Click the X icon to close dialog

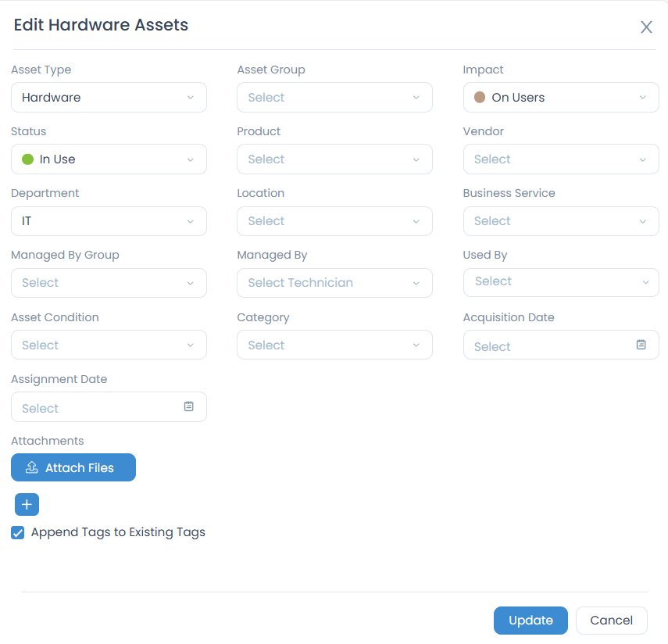pyautogui.click(x=646, y=27)
